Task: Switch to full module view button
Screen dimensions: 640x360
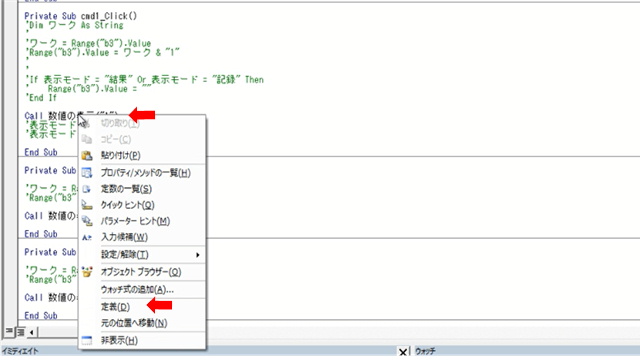Action: click(x=20, y=332)
